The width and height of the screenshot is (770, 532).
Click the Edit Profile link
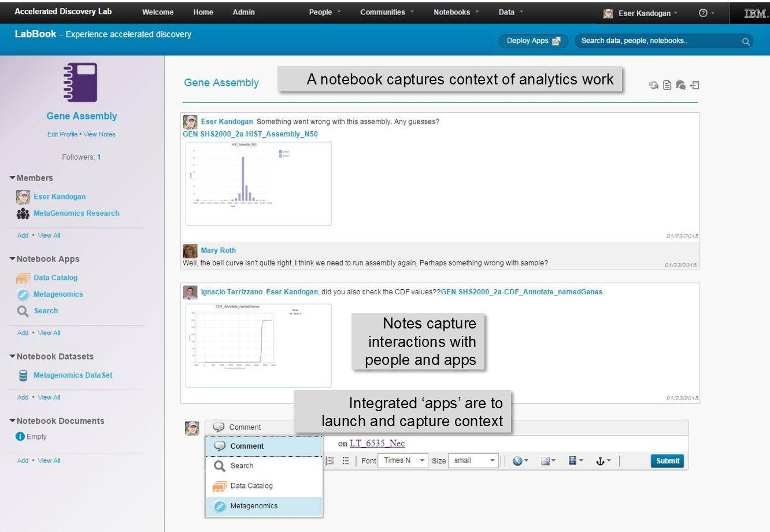pos(62,134)
